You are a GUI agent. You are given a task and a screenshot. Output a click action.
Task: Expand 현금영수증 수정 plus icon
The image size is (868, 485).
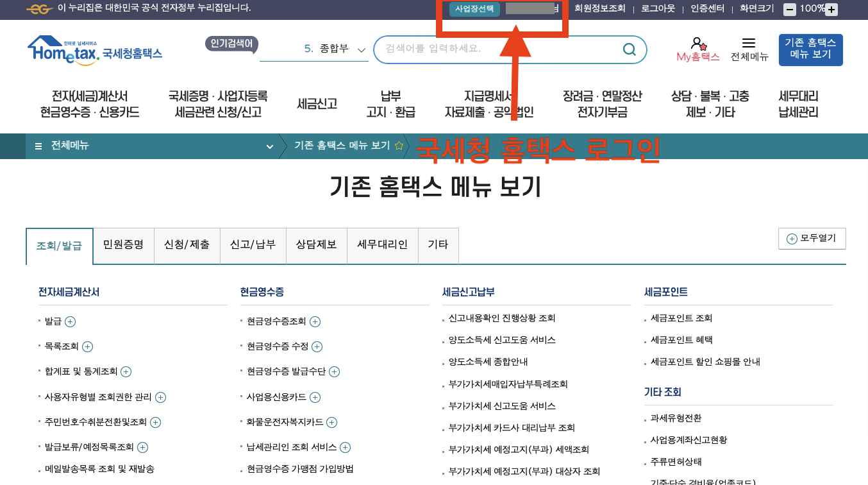pyautogui.click(x=317, y=346)
